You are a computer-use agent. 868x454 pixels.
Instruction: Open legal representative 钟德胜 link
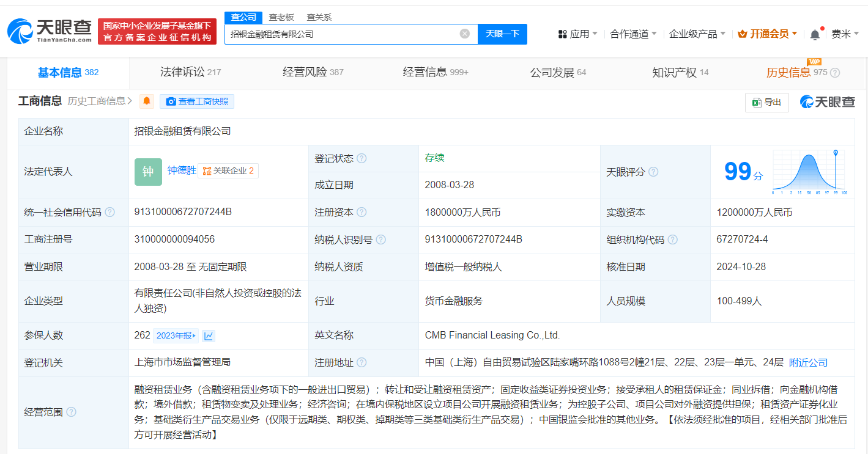pyautogui.click(x=182, y=170)
